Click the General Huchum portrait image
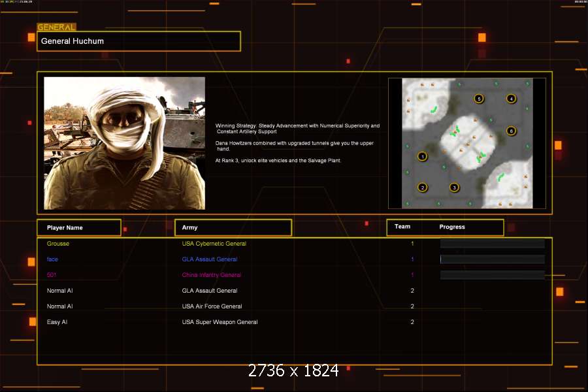The image size is (588, 392). (x=124, y=143)
